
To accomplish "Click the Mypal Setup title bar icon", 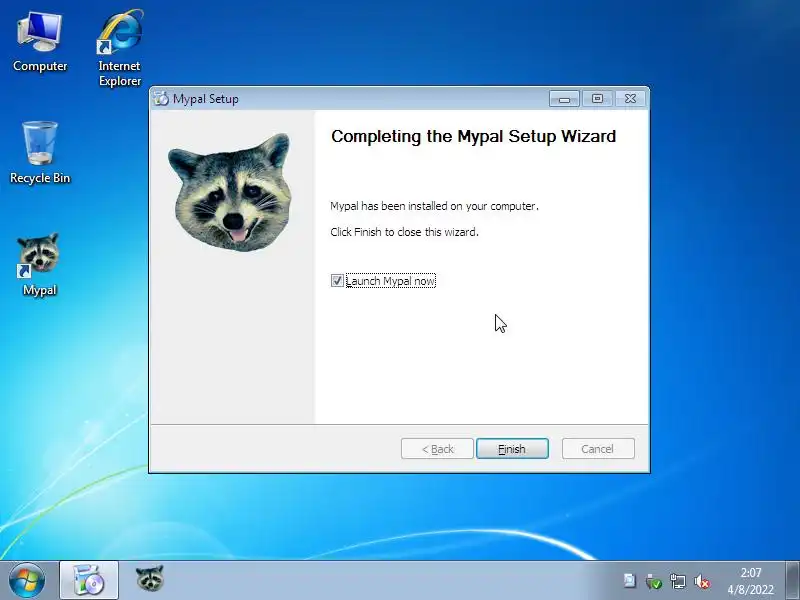I will pos(161,98).
